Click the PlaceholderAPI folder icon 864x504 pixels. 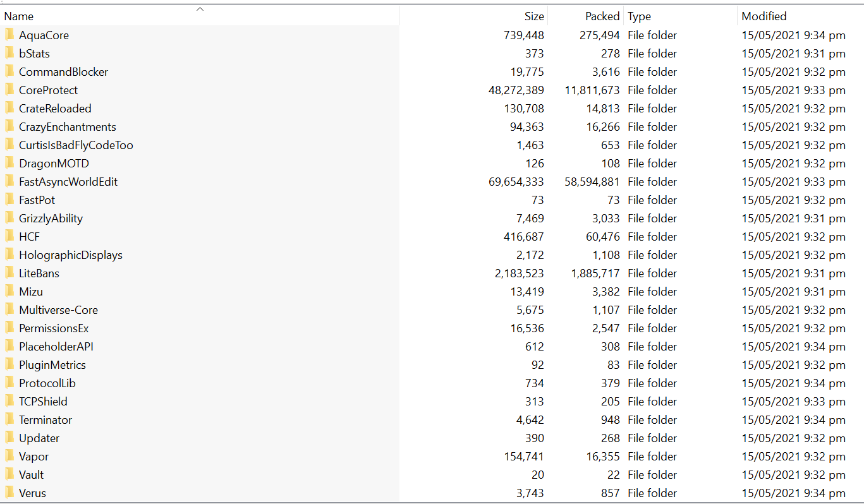(x=9, y=346)
